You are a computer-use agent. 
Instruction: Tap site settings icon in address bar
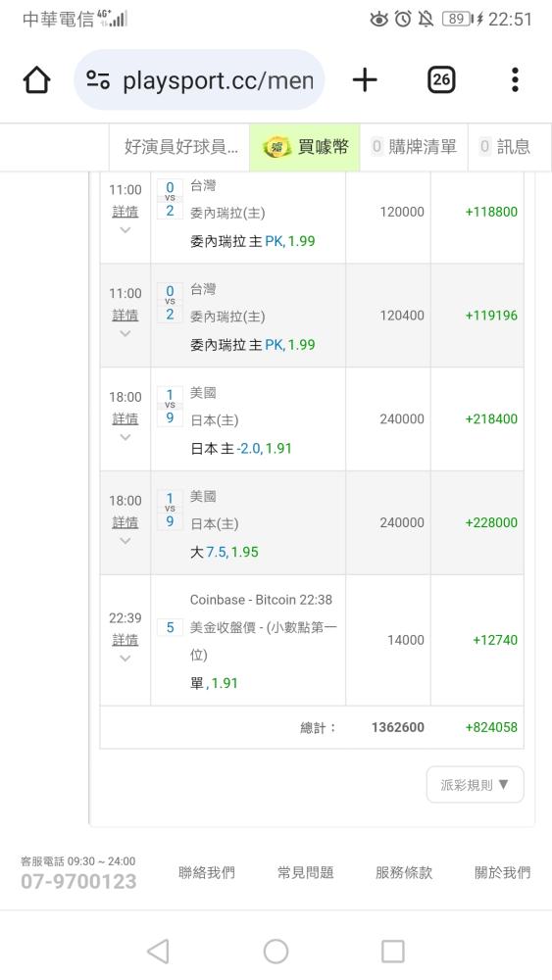pos(98,80)
